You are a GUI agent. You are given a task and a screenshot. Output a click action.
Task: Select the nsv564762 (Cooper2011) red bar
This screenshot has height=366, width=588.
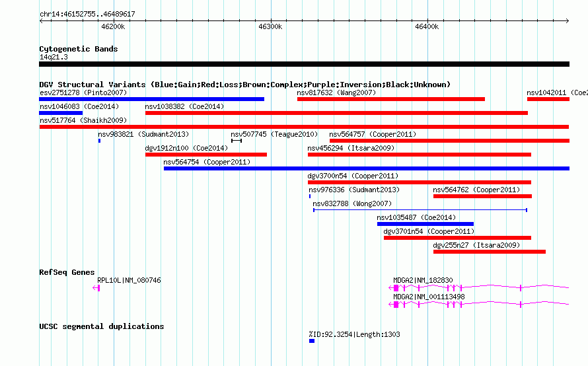click(x=483, y=196)
